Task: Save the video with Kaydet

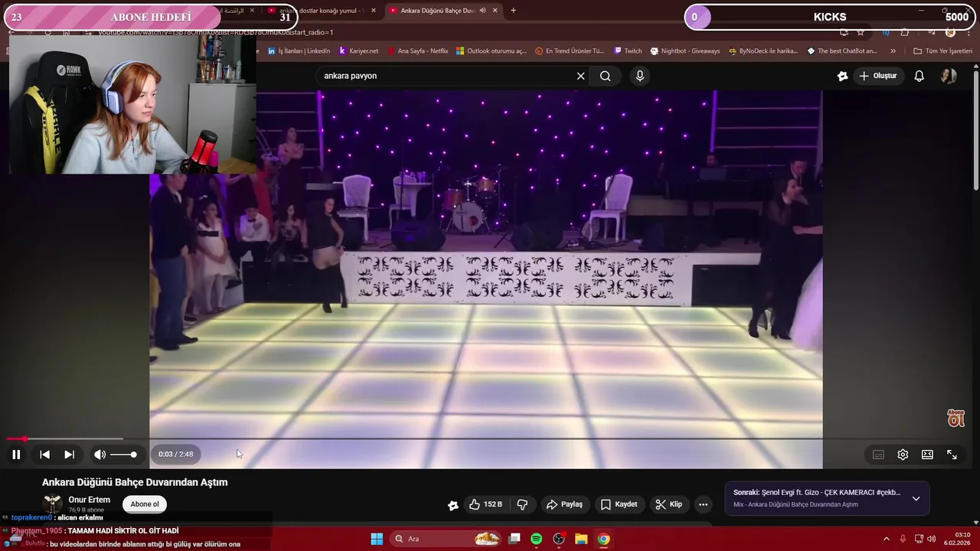Action: [619, 504]
